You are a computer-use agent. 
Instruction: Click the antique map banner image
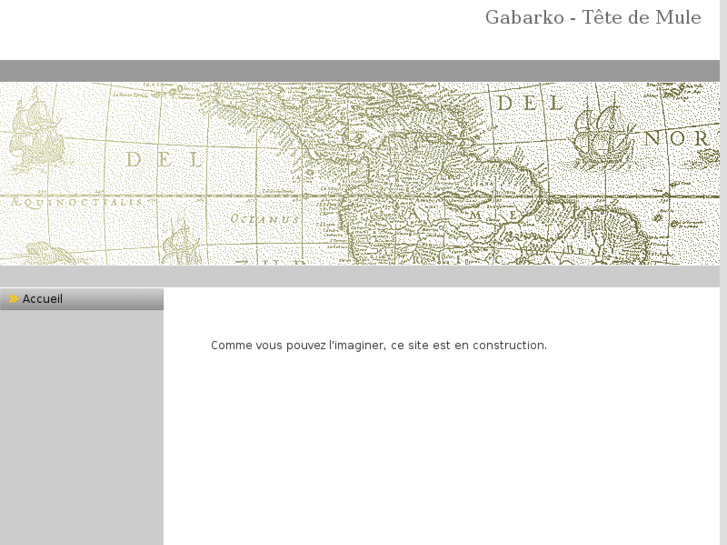[360, 174]
